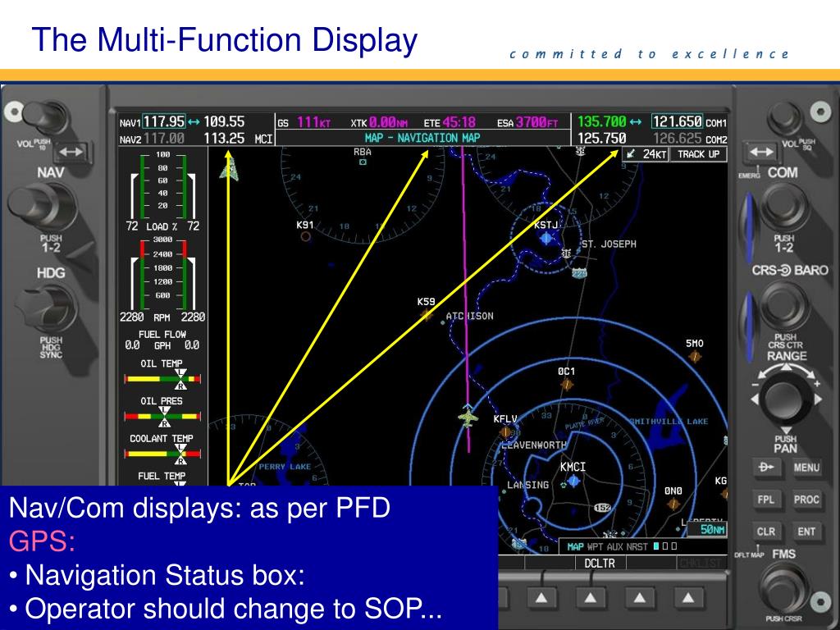Select the KSTJ airport symbol
Viewport: 840px width, 630px height.
pos(546,237)
